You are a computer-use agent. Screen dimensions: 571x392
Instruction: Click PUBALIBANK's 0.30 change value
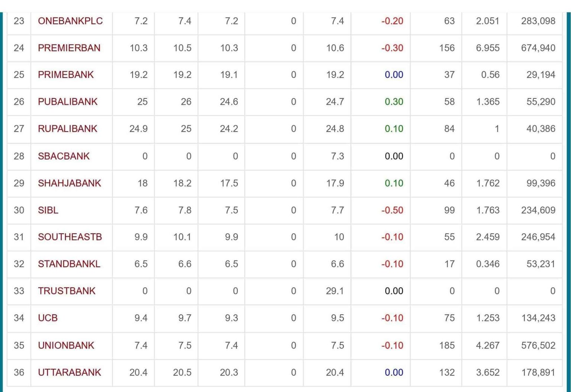pos(394,102)
